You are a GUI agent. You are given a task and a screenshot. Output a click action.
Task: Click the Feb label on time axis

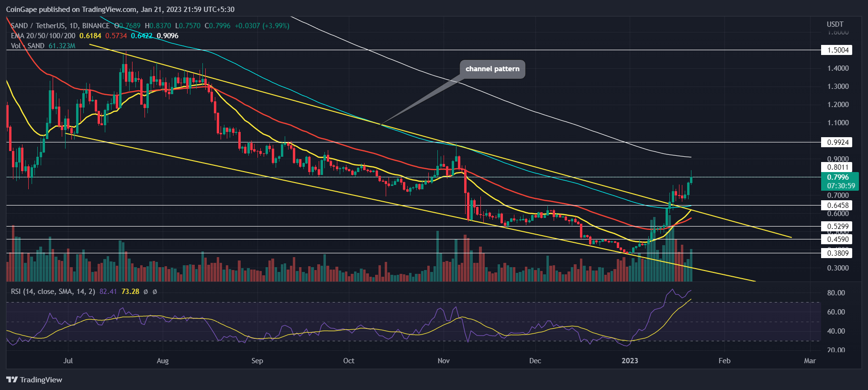click(x=724, y=360)
